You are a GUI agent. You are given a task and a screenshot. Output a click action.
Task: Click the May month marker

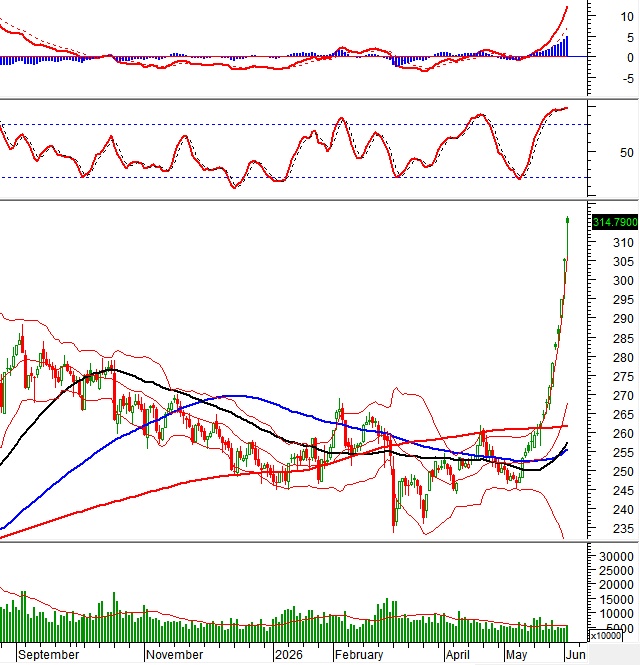(516, 654)
